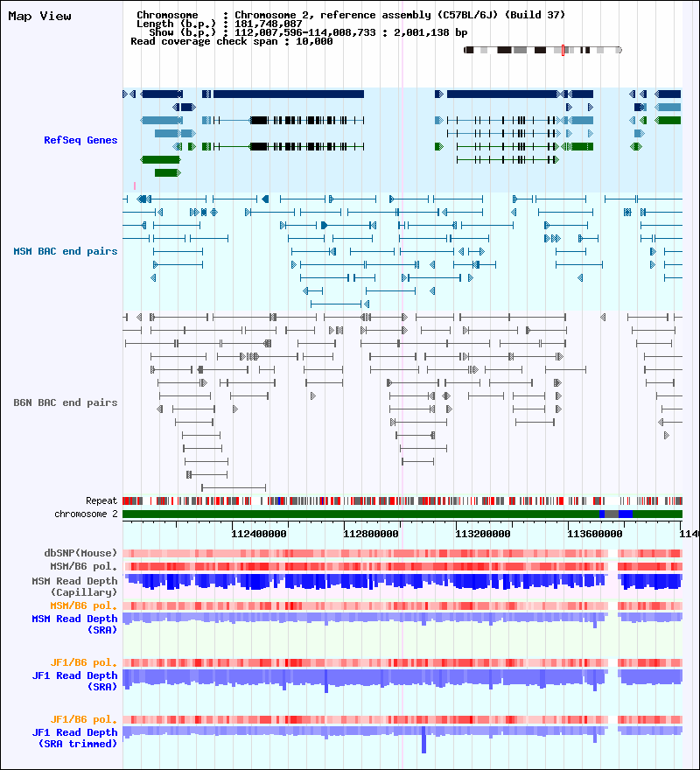Click JF1/B6 pol. label above JF1 Read Depth (SRA)
Viewport: 700px width, 770px height.
click(84, 662)
